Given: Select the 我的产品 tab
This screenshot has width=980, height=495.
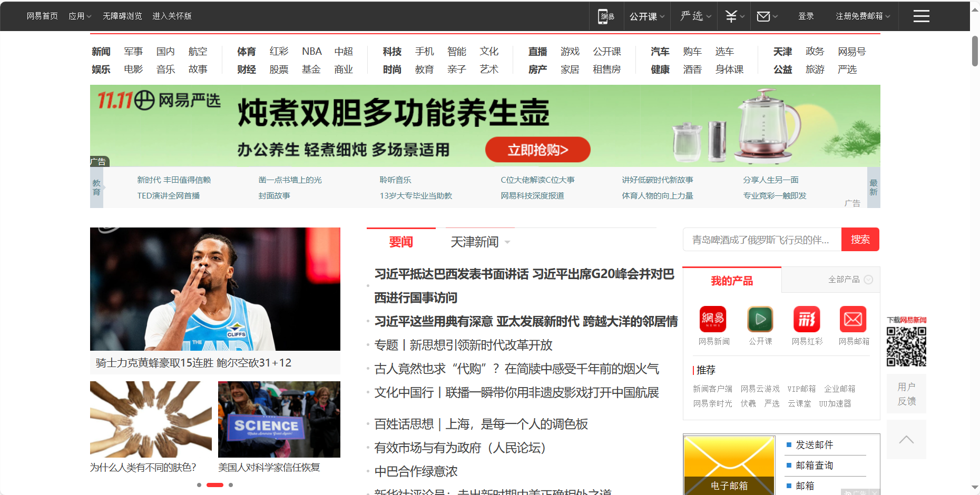Looking at the screenshot, I should [x=731, y=281].
